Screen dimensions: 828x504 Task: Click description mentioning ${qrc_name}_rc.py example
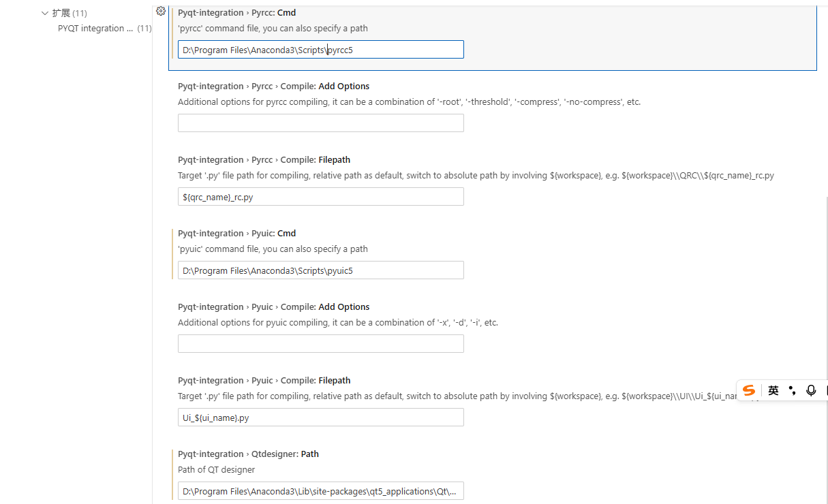pyautogui.click(x=476, y=175)
